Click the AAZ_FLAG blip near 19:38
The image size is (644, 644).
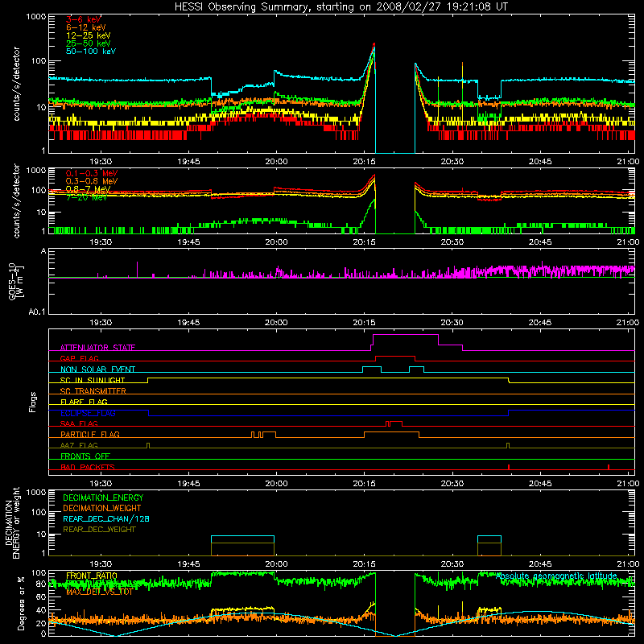(x=148, y=445)
